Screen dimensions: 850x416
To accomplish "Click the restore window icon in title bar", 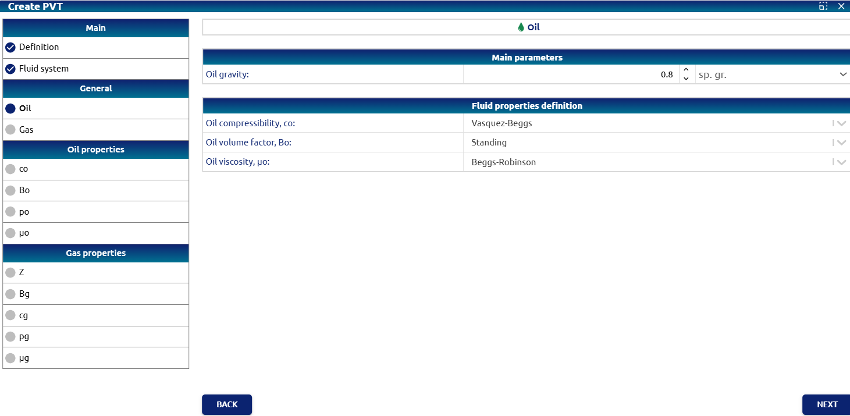I will (x=822, y=6).
